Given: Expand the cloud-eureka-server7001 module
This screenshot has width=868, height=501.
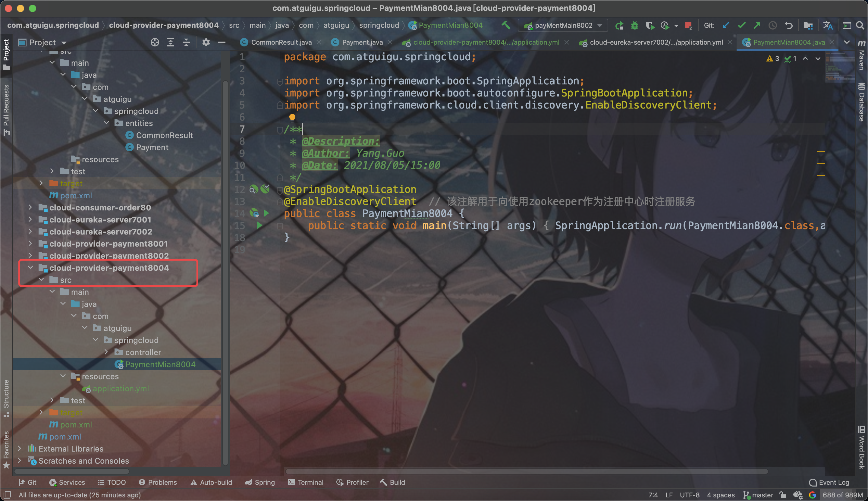Looking at the screenshot, I should 30,219.
